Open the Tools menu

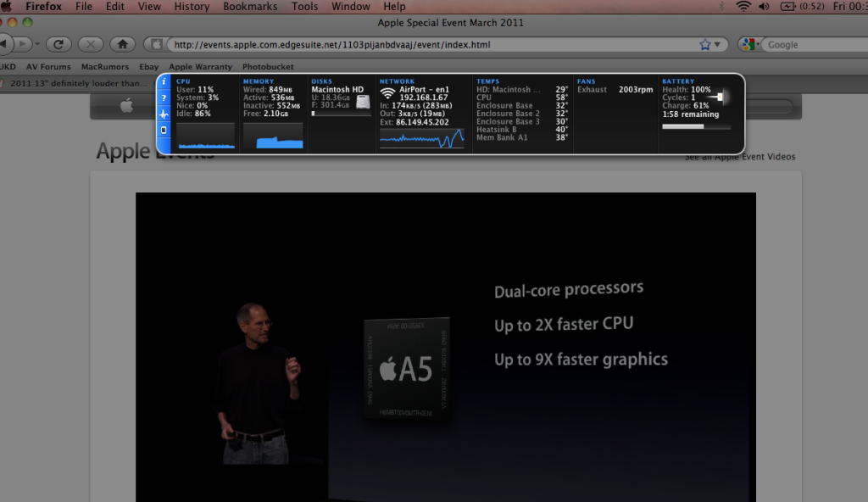point(304,7)
